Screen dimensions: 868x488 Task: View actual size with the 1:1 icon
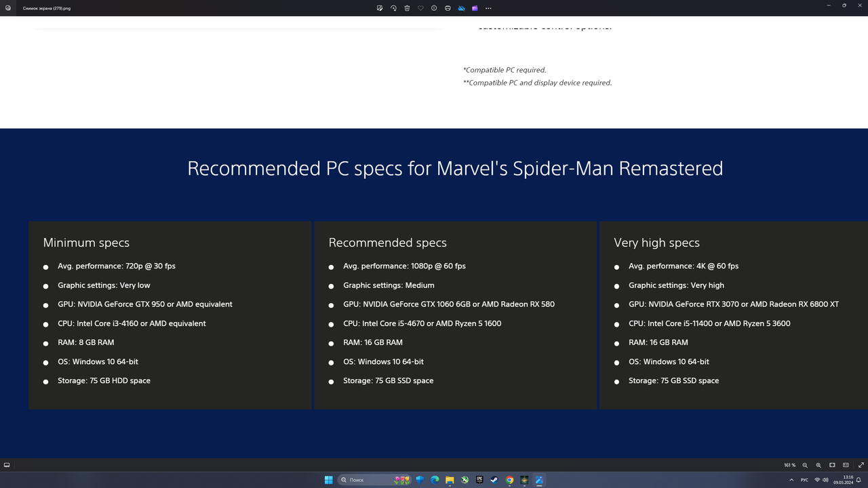[846, 465]
